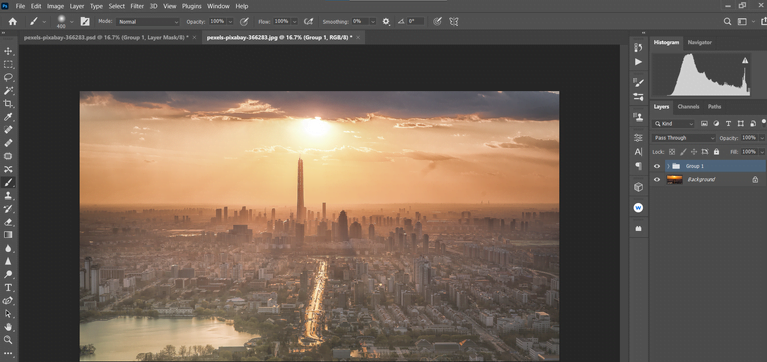Click the brush angle input field
767x362 pixels.
tap(415, 22)
